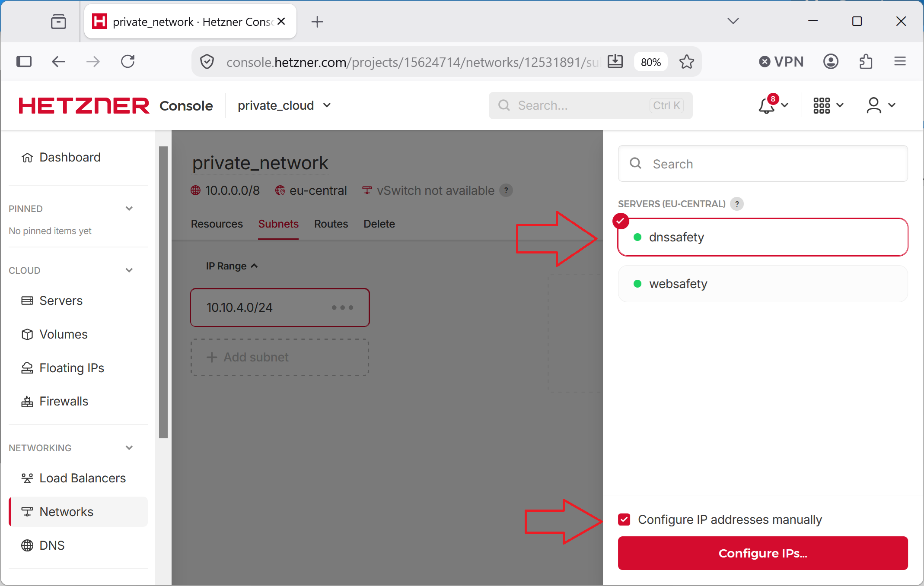Screen dimensions: 924x586
Task: Click the vSwitch help question mark
Action: coord(506,190)
